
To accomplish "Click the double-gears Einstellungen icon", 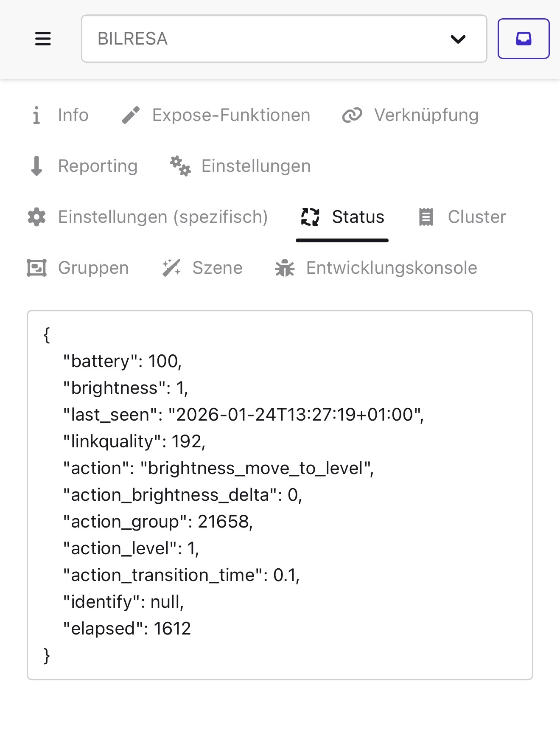I will coord(180,166).
